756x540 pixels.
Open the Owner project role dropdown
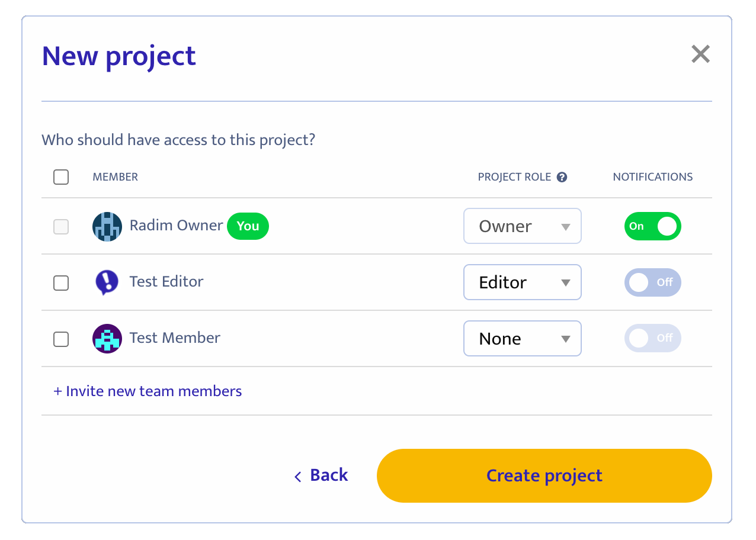[x=522, y=226]
